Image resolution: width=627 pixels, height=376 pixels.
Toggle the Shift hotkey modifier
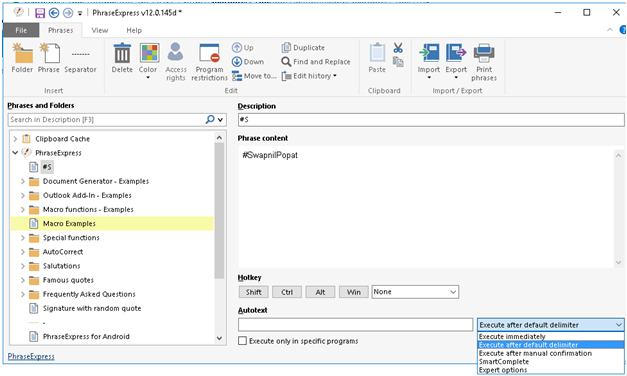254,292
